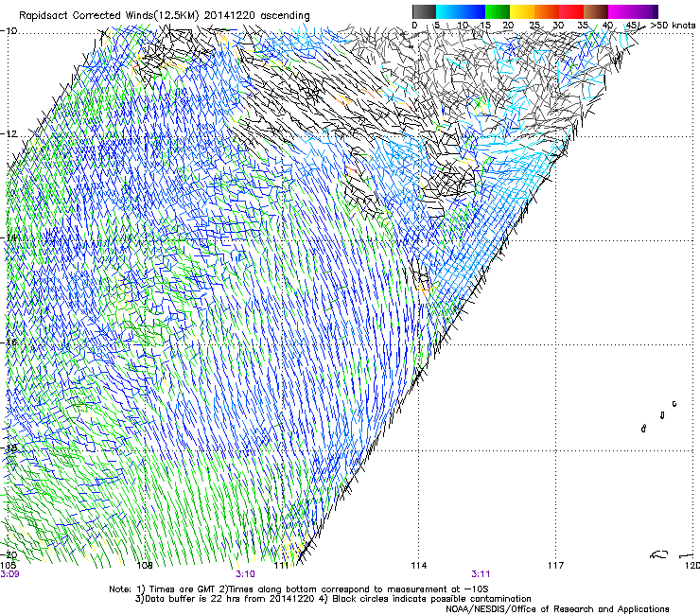Image resolution: width=700 pixels, height=615 pixels.
Task: Click the '-18' latitude axis label
Action: click(9, 448)
